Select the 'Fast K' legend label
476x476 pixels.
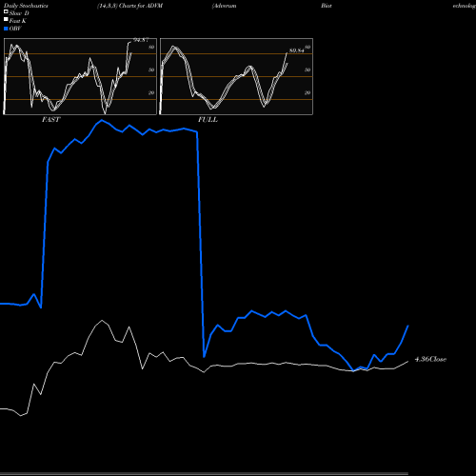tap(18, 21)
